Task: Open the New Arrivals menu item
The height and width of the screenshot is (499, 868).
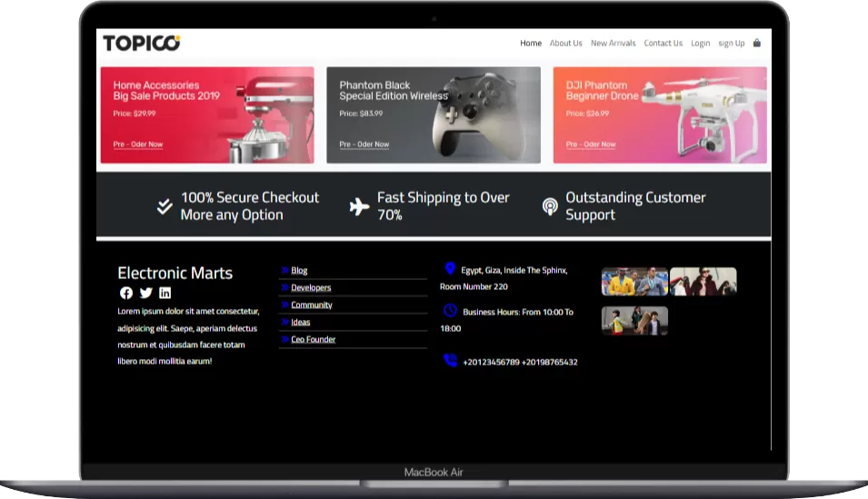Action: [x=614, y=43]
